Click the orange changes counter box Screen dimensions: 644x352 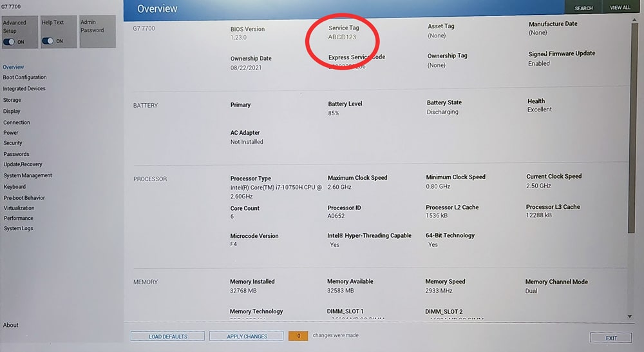pyautogui.click(x=298, y=336)
